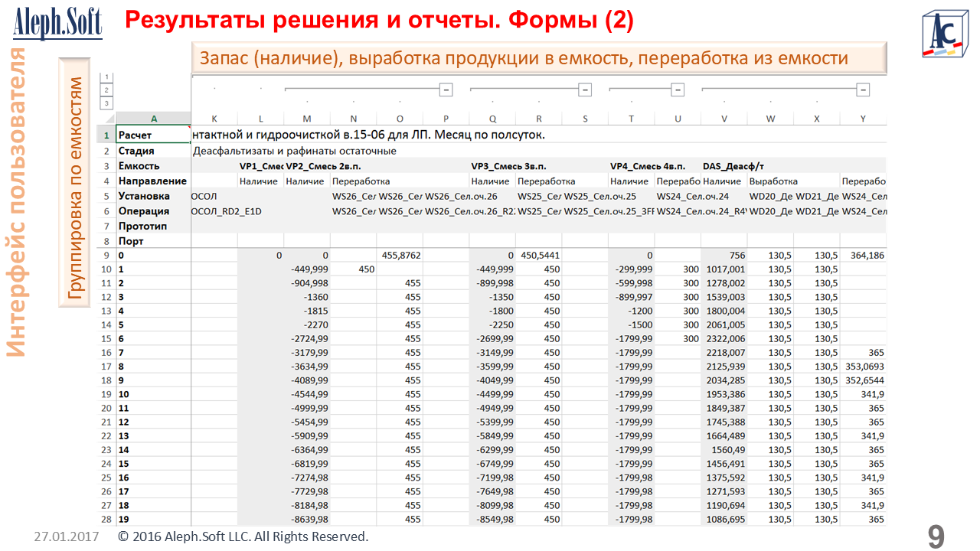Click the Aleph.Soft logo
980x551 pixels.
point(57,24)
